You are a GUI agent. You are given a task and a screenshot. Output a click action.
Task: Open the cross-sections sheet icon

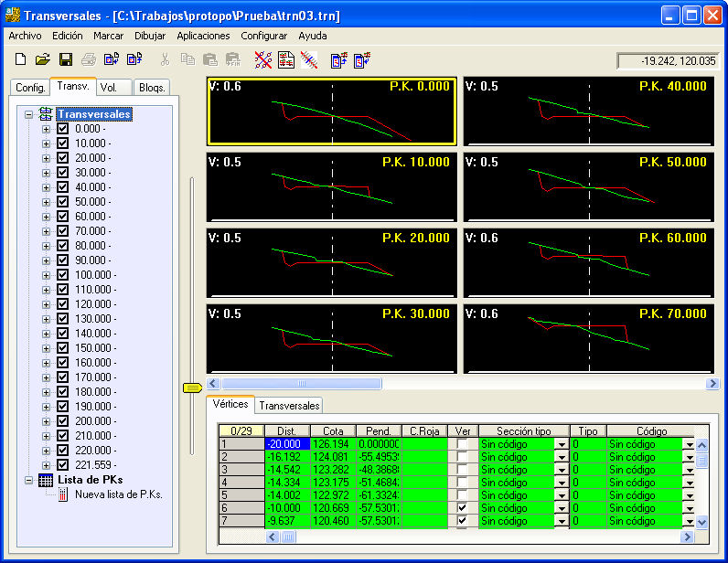(x=286, y=60)
